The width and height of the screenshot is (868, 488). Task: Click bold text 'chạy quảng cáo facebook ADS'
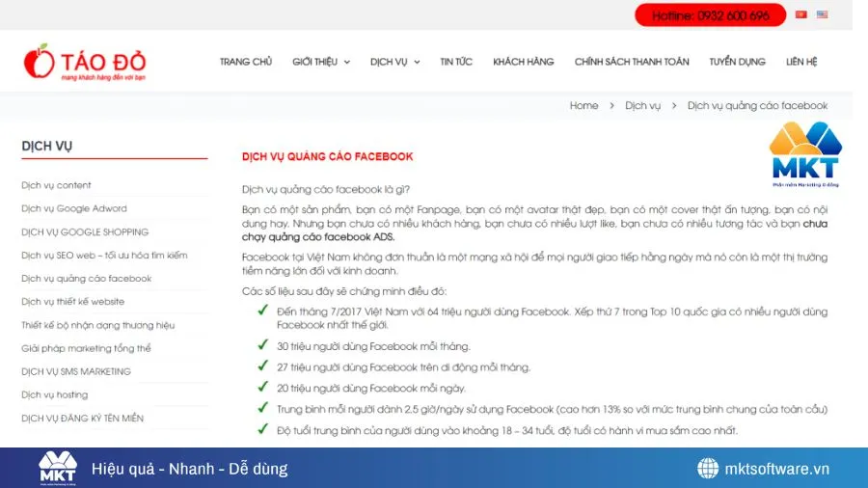pyautogui.click(x=317, y=237)
